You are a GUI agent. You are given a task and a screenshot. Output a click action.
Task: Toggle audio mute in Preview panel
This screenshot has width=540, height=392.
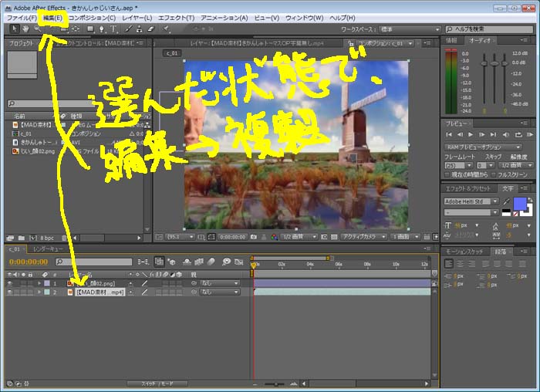point(505,135)
